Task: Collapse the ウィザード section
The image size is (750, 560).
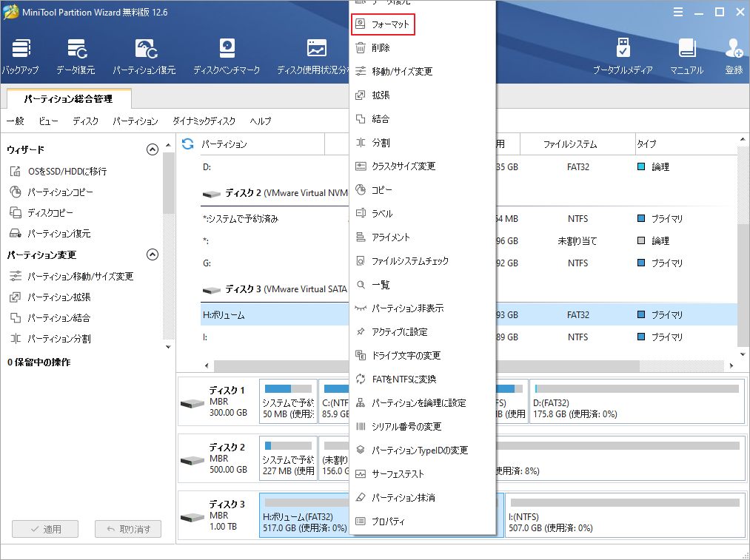Action: 153,149
